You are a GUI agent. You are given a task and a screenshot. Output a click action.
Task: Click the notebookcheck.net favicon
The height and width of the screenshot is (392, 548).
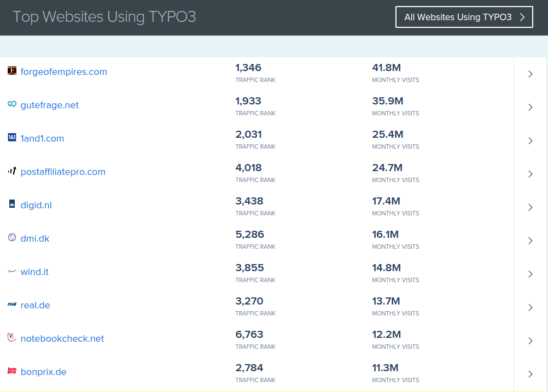pos(12,337)
